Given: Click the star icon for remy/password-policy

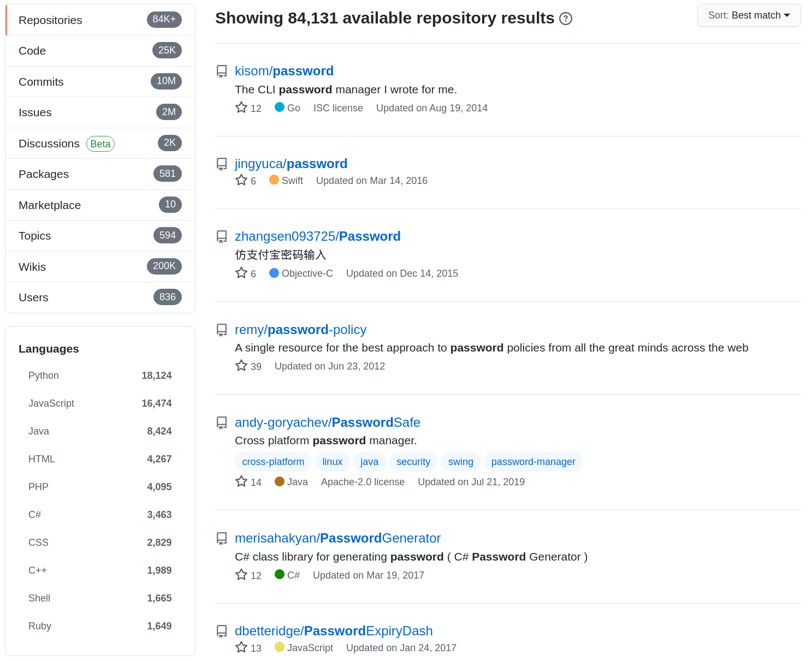Looking at the screenshot, I should [241, 366].
